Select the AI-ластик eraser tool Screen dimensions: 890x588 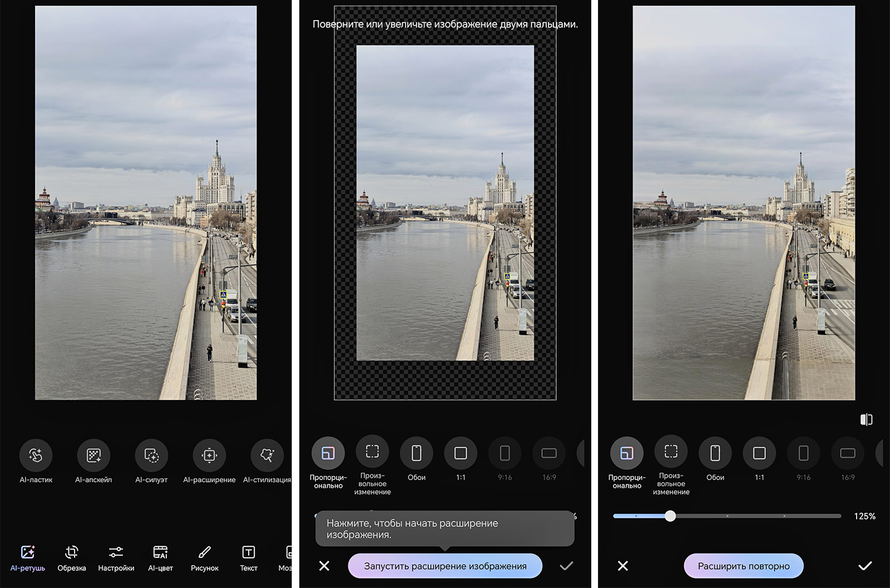[x=36, y=455]
